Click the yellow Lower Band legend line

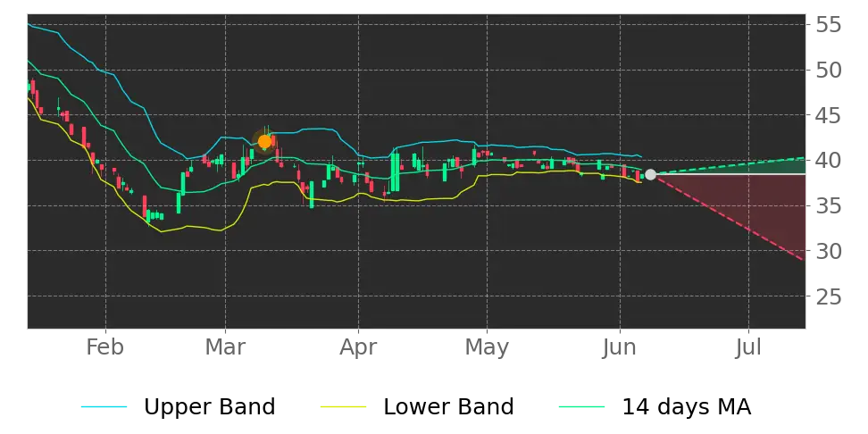click(343, 407)
